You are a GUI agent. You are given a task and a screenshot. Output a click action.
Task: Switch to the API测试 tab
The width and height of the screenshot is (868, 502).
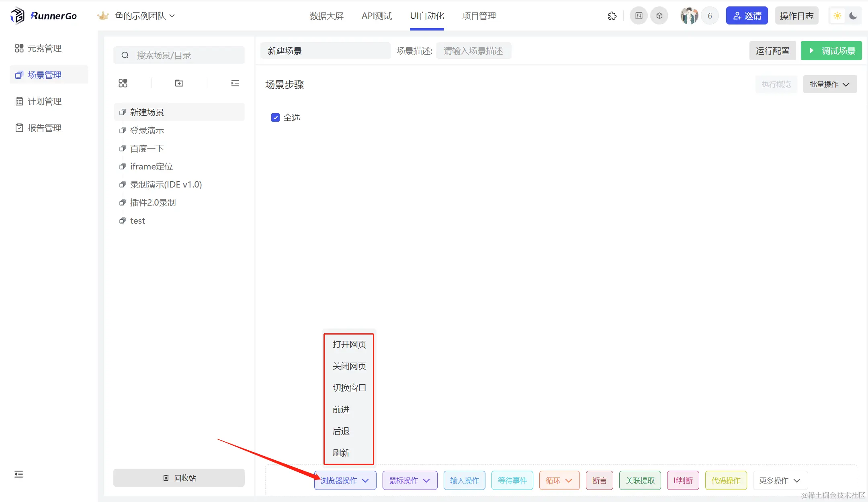pyautogui.click(x=377, y=16)
